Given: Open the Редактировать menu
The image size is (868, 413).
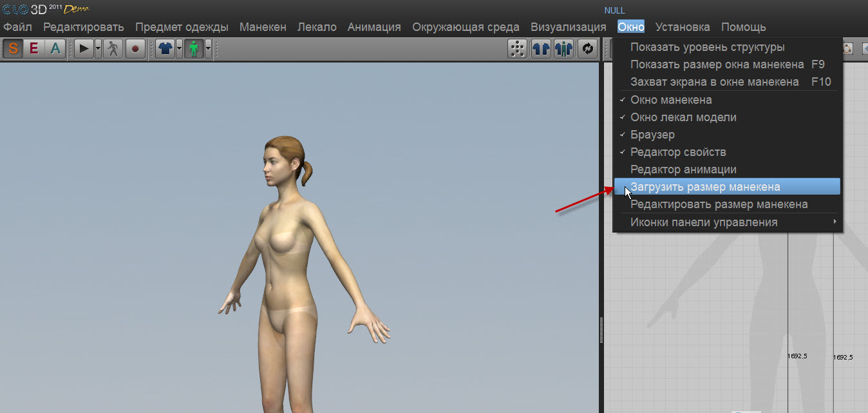Looking at the screenshot, I should click(x=84, y=27).
